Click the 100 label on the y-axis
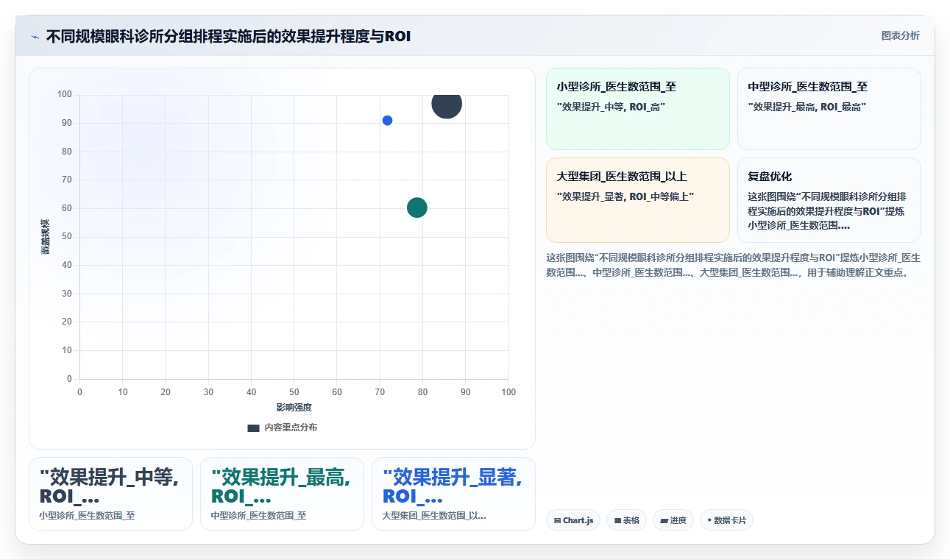Viewport: 950px width, 560px height. pyautogui.click(x=65, y=94)
